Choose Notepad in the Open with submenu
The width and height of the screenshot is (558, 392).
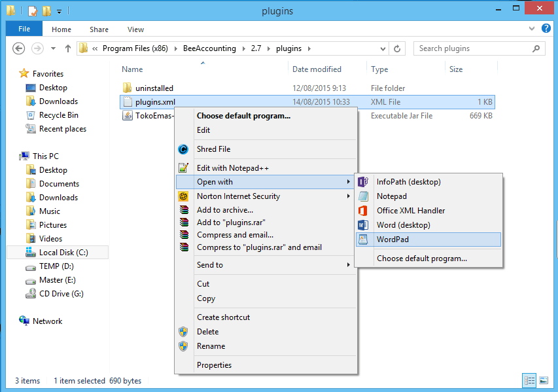(x=428, y=196)
